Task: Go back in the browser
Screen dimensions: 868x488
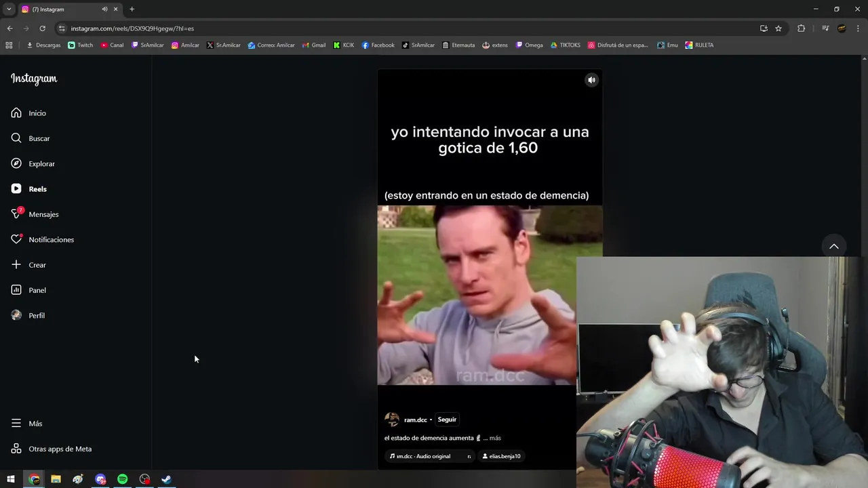Action: click(9, 28)
